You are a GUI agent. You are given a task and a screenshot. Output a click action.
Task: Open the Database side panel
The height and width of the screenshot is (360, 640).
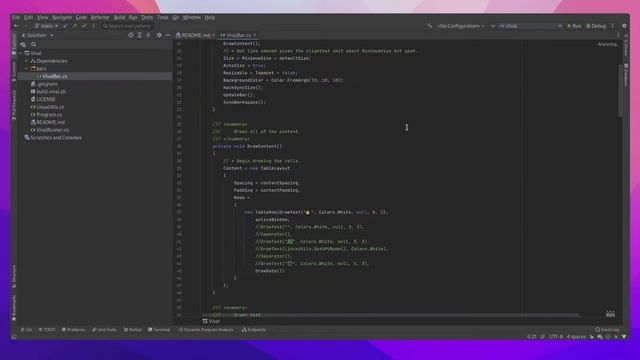tap(626, 74)
